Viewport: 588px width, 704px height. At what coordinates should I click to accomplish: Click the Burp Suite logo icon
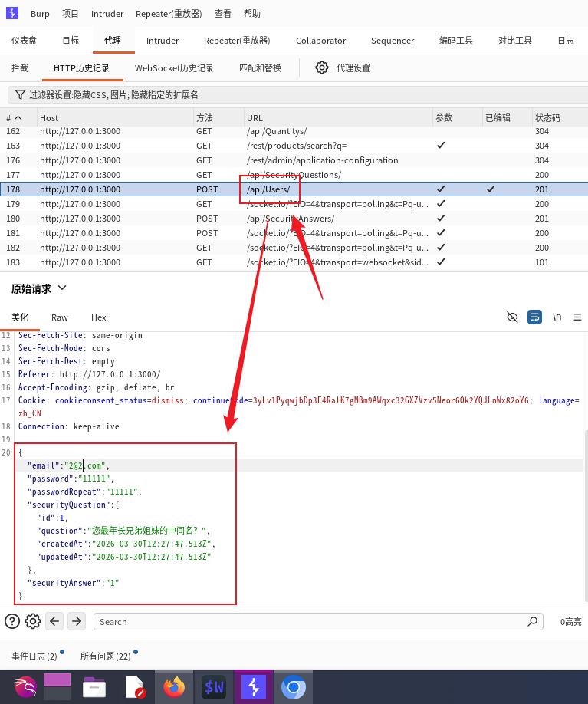[12, 13]
